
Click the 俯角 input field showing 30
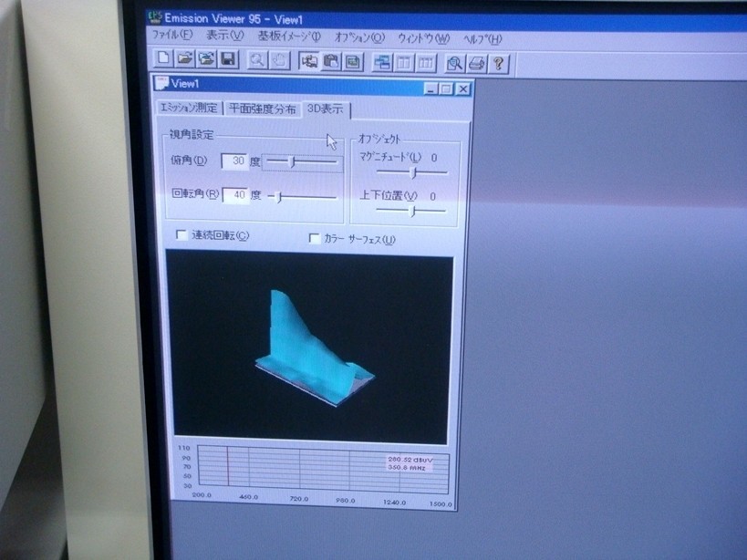point(235,161)
